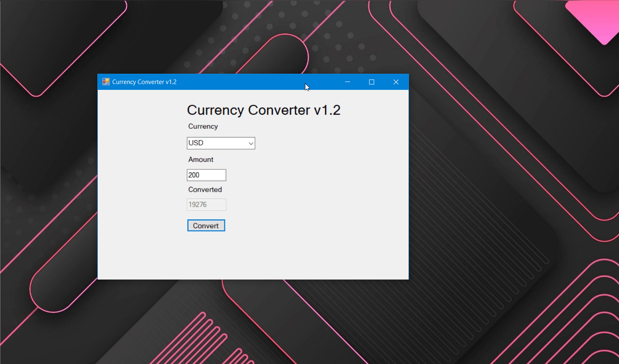The image size is (619, 364).
Task: Select the Converted result field showing 19276
Action: pos(206,204)
